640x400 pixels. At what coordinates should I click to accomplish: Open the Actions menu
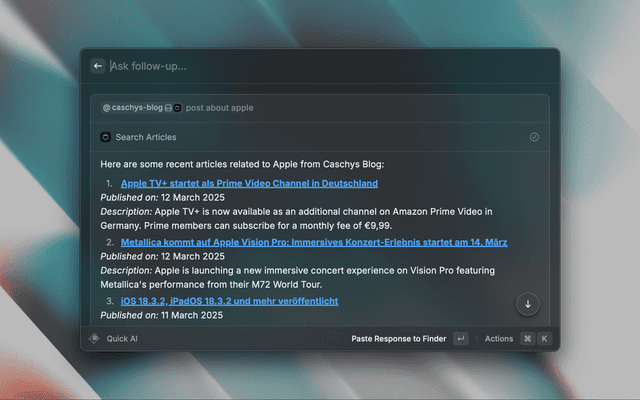[x=498, y=339]
